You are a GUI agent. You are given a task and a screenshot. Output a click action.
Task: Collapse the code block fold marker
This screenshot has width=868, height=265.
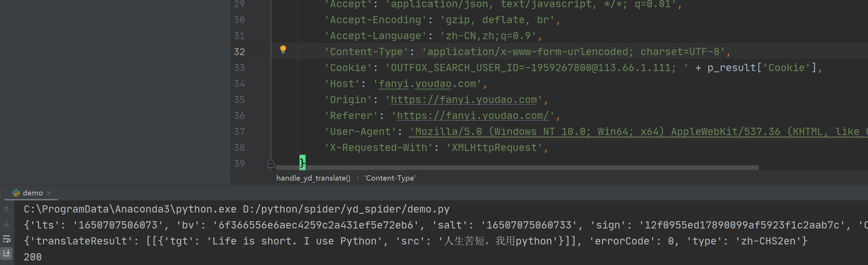pos(271,164)
